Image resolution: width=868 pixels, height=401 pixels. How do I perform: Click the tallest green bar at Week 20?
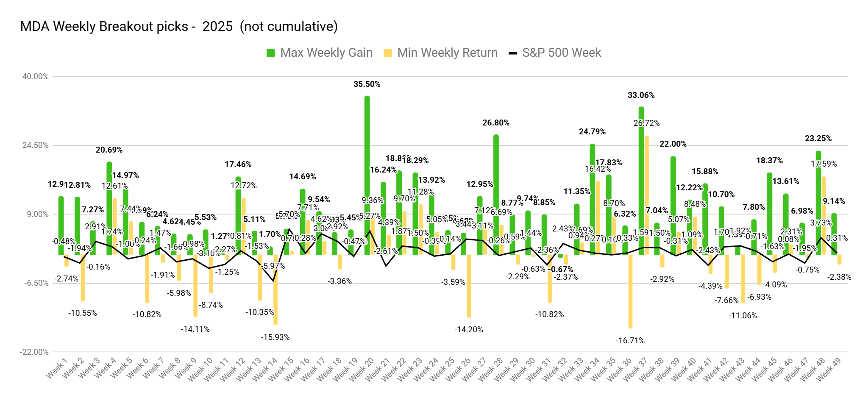pyautogui.click(x=367, y=170)
